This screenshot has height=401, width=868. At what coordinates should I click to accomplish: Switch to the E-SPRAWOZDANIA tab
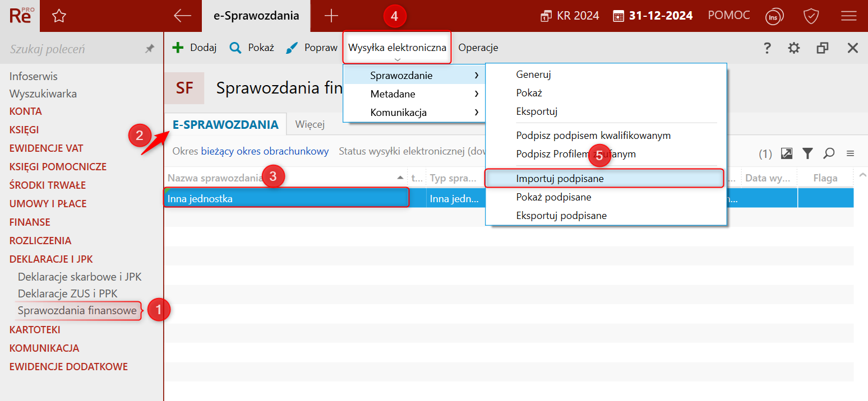tap(225, 125)
